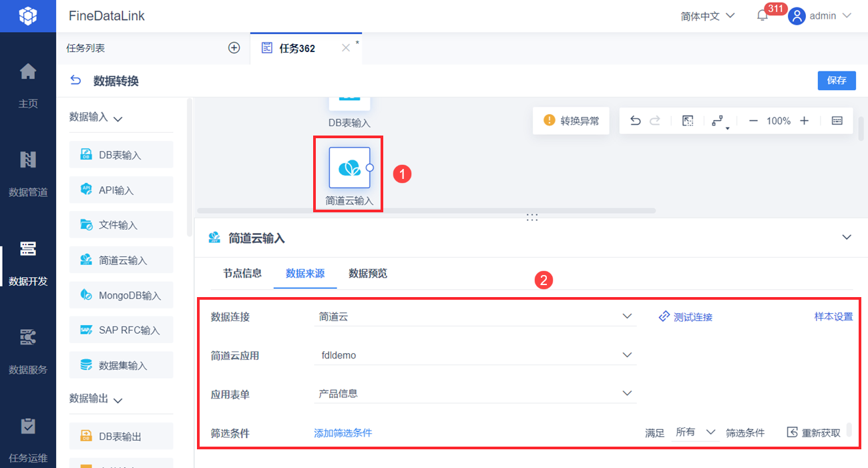Screen dimensions: 868x468
Task: Zoom out with the minus icon
Action: point(753,121)
